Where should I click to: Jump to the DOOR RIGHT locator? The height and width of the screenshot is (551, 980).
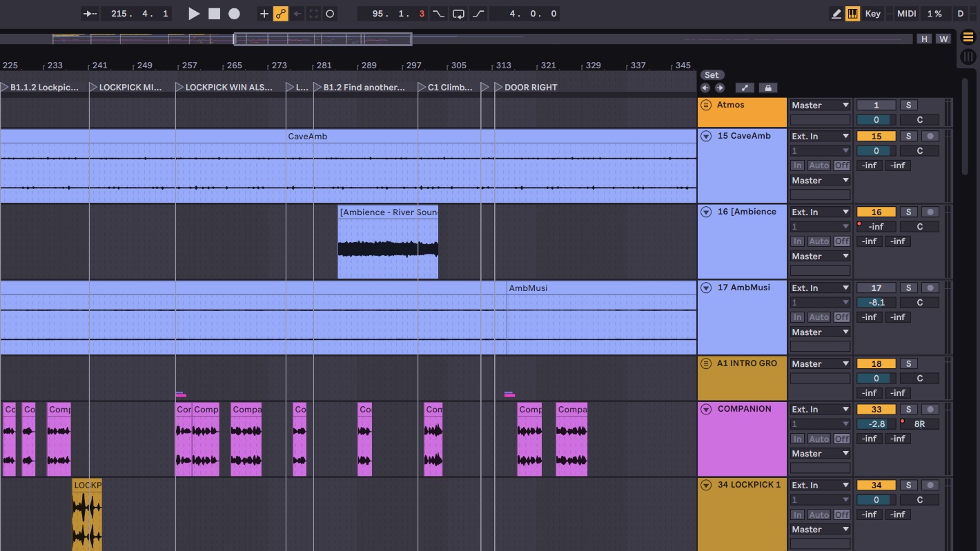point(525,87)
